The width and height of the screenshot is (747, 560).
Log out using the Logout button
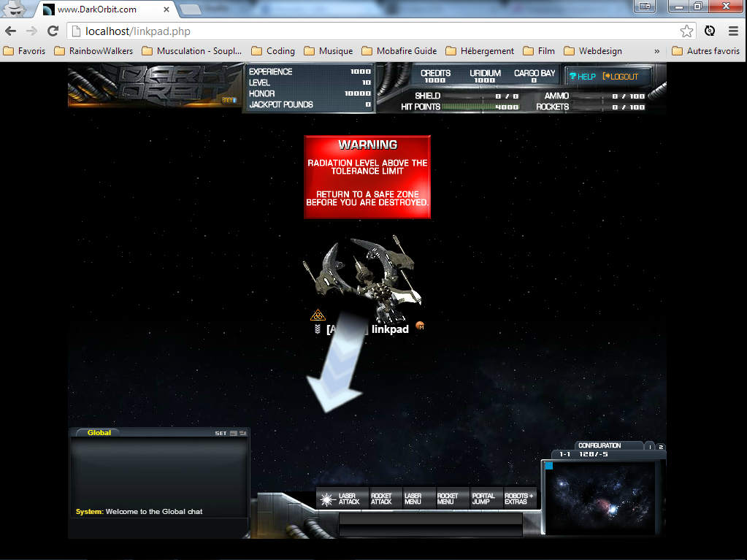point(620,77)
